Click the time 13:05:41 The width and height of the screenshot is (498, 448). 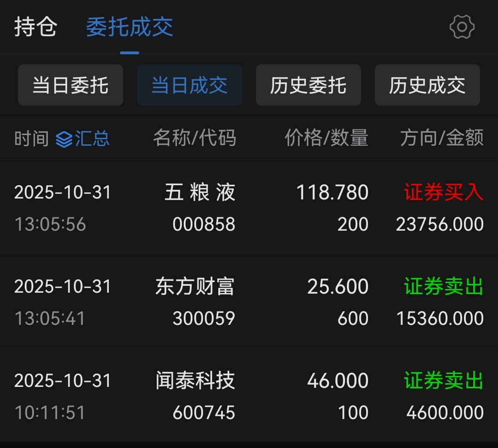click(50, 318)
